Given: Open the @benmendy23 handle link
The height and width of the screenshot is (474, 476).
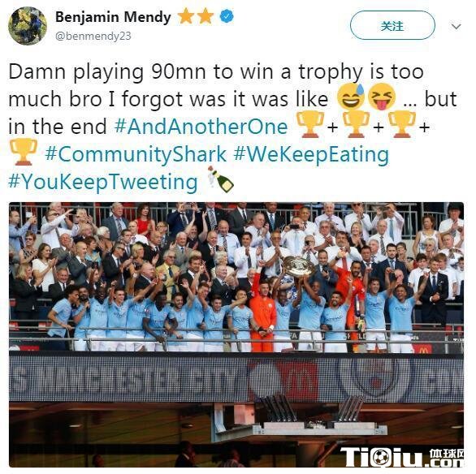Looking at the screenshot, I should pyautogui.click(x=93, y=36).
